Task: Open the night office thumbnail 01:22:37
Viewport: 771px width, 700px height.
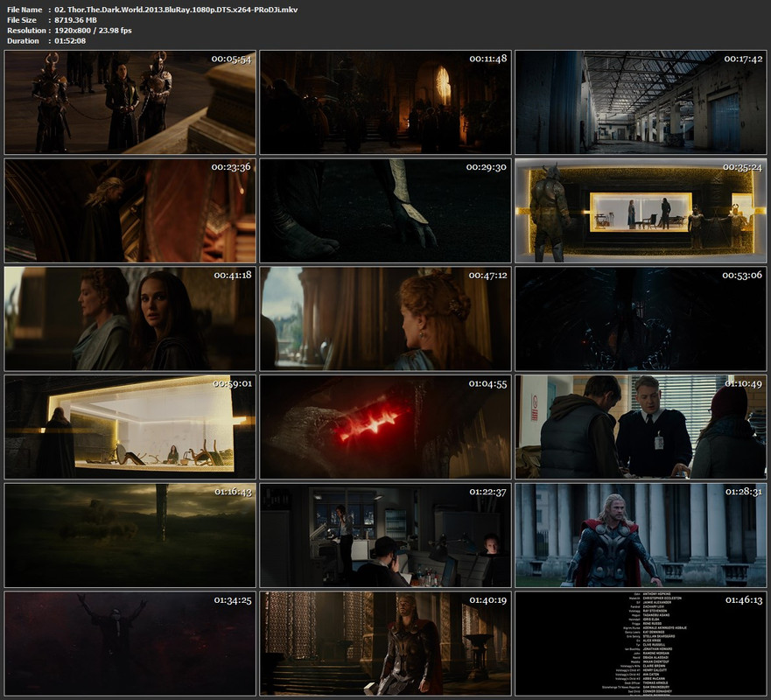Action: coord(385,535)
